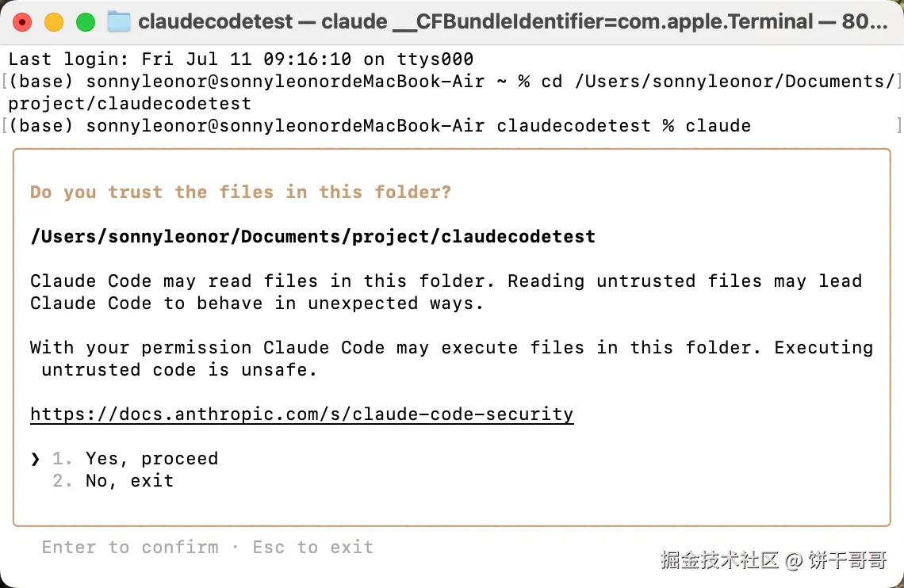The width and height of the screenshot is (904, 588).
Task: Click the number "2." before No option
Action: point(63,481)
